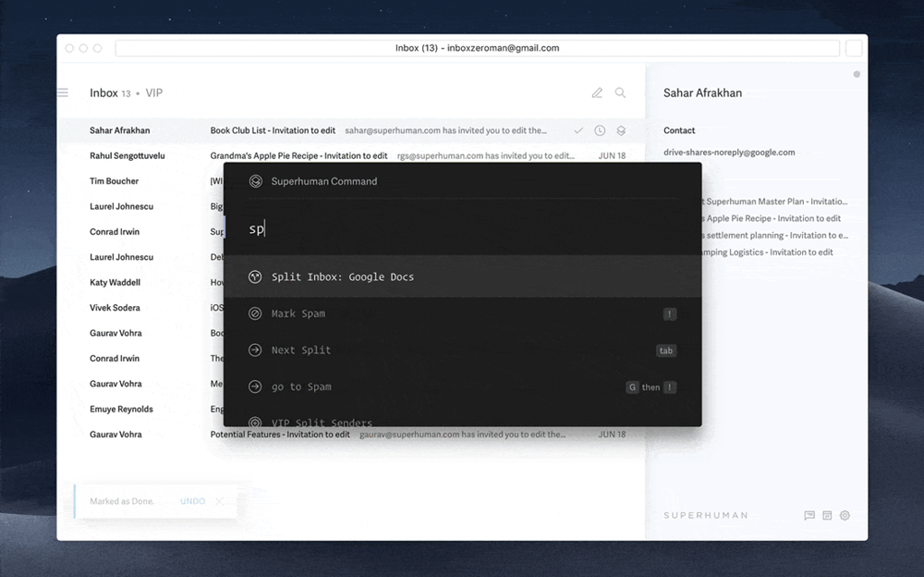Image resolution: width=924 pixels, height=577 pixels.
Task: Click UNDO in the Marked as Done toast
Action: point(193,501)
